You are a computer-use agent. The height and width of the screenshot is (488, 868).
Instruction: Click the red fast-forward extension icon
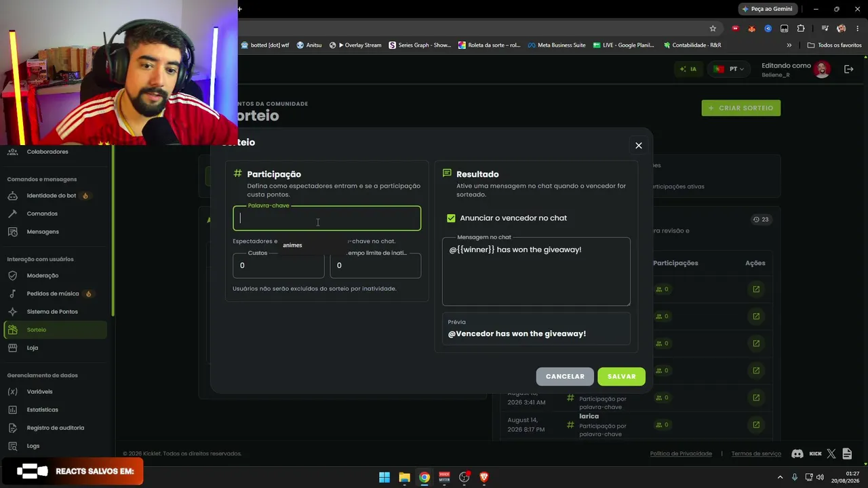[x=736, y=28]
